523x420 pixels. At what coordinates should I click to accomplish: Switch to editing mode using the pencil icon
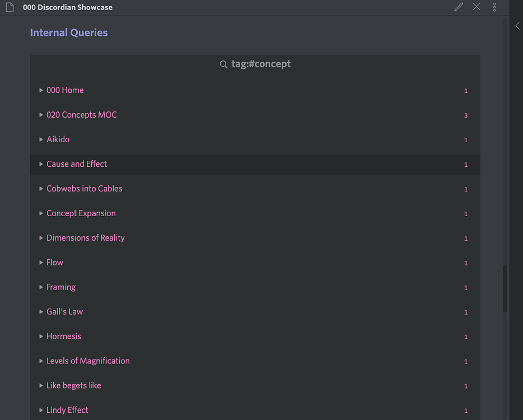pos(458,7)
